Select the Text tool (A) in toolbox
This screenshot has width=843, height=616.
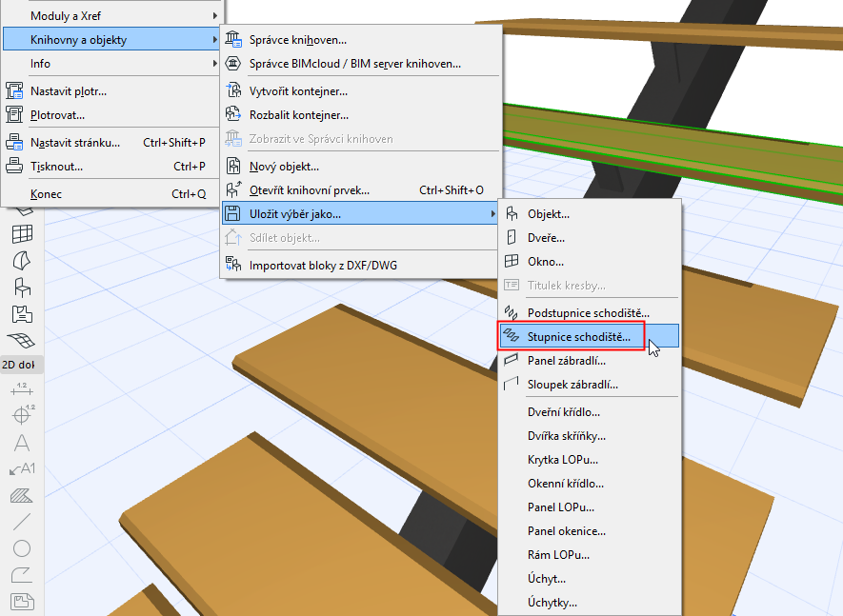point(22,443)
